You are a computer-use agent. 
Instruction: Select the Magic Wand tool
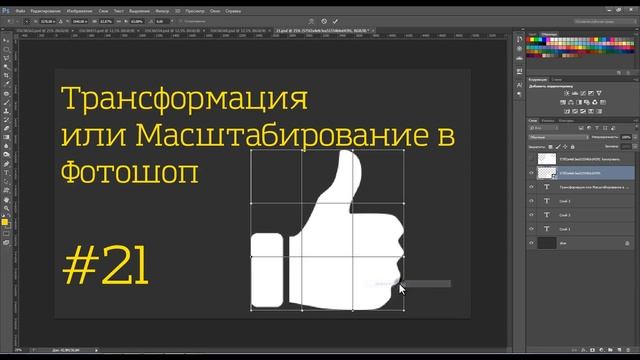pyautogui.click(x=6, y=67)
